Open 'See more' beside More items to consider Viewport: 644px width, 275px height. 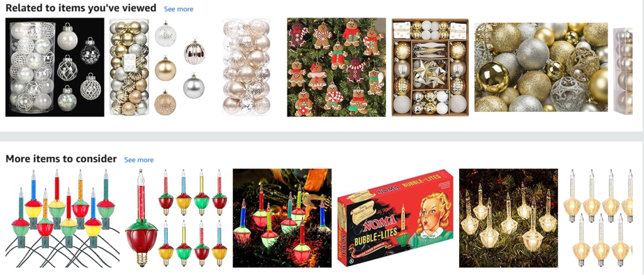(x=139, y=159)
